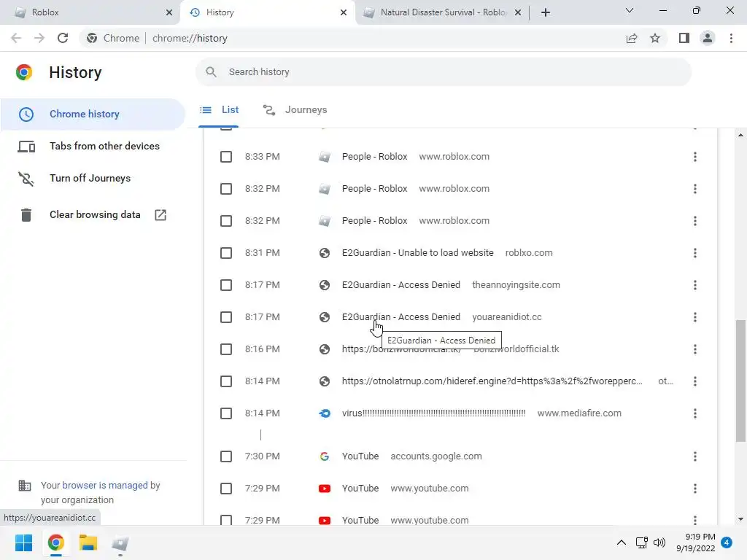Close the Roblox tab
The image size is (747, 560).
coord(169,12)
